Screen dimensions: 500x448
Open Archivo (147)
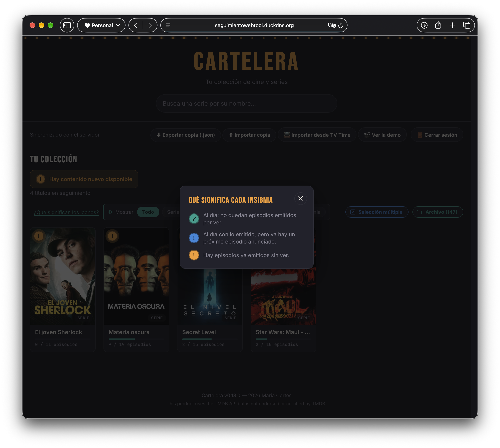tap(438, 212)
